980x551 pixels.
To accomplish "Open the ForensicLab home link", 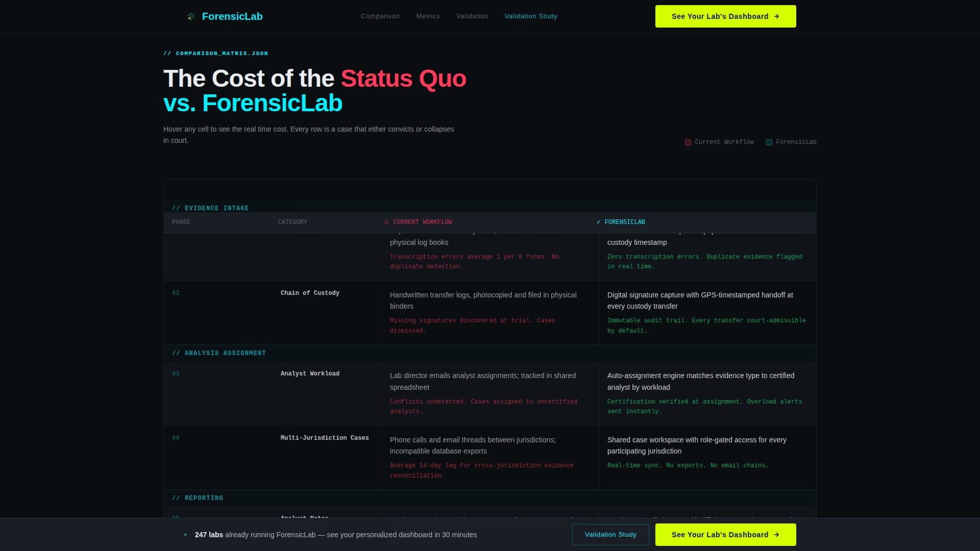I will (x=225, y=16).
